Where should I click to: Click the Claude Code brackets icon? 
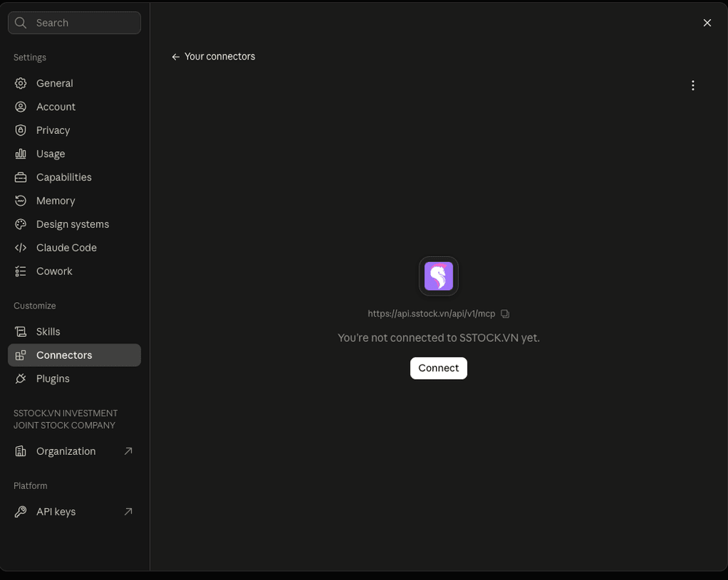click(20, 247)
